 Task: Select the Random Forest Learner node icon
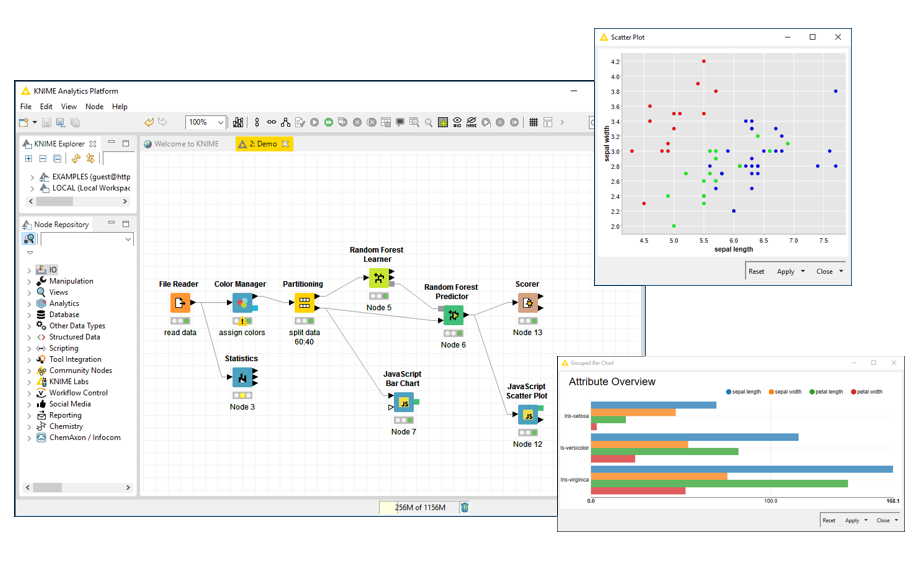point(378,278)
